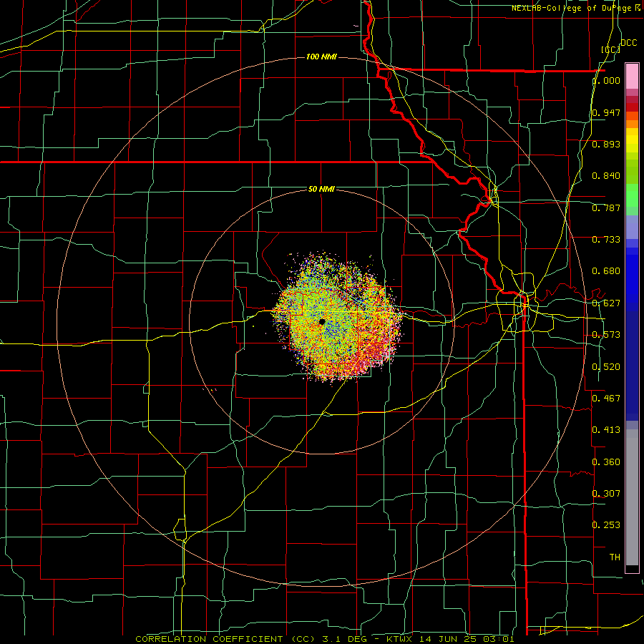Click the black radar site dot at center
This screenshot has width=644, height=644.
322,321
